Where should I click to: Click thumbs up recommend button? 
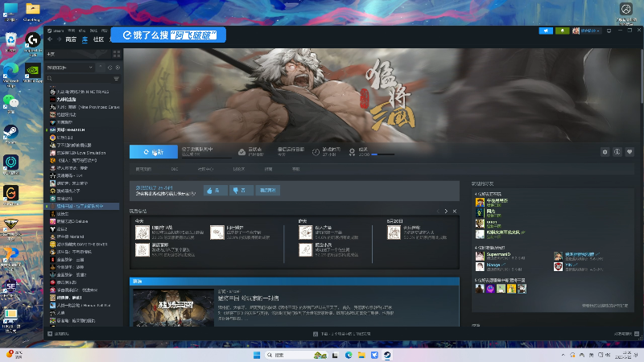(x=215, y=191)
